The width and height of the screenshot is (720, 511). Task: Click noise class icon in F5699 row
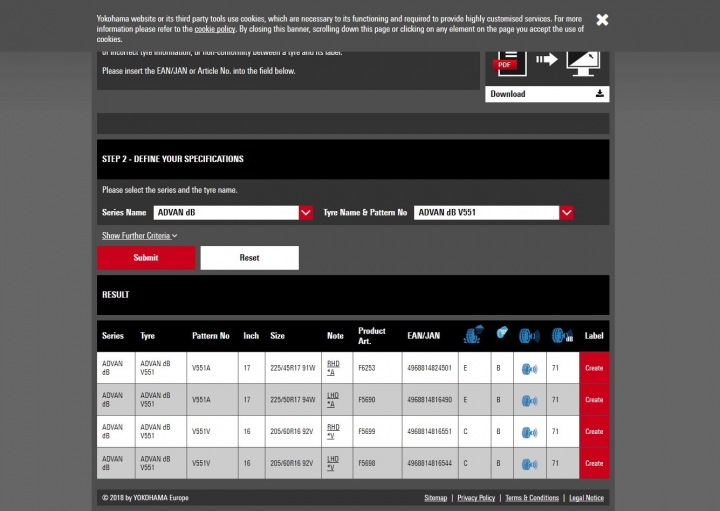click(529, 432)
